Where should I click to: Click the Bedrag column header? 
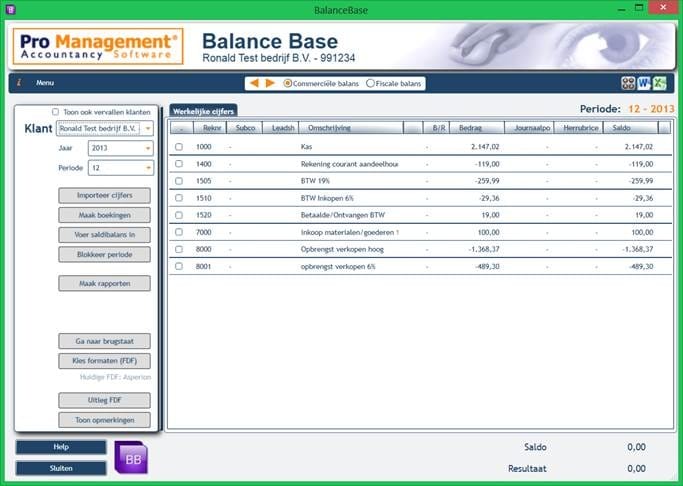point(477,128)
